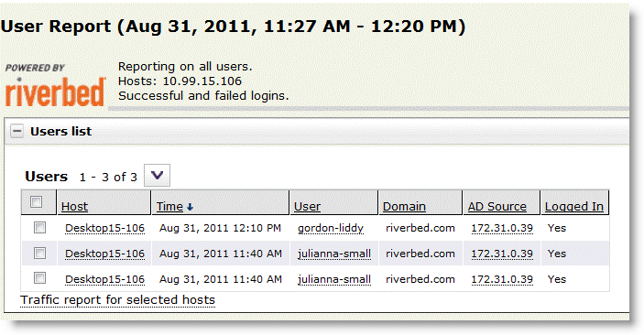Viewport: 644px width, 335px height.
Task: Check the second row julianna-small checkbox
Action: [39, 254]
